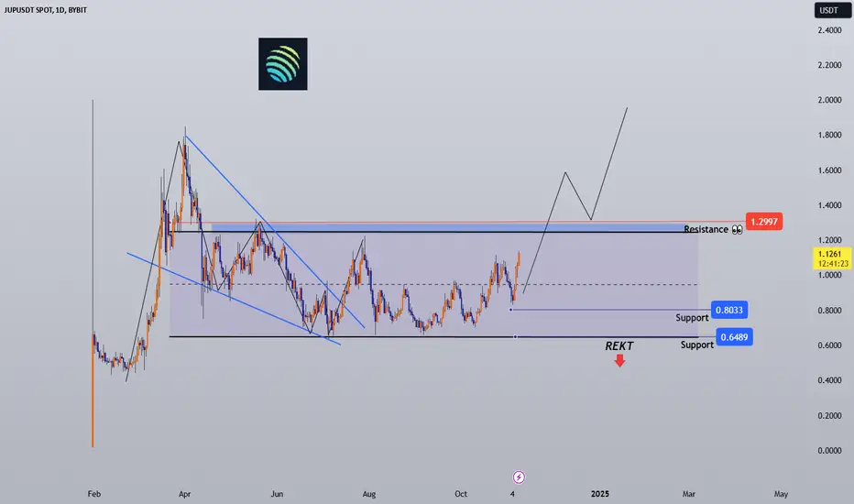This screenshot has width=854, height=504.
Task: Click the Jupiter logo image
Action: [x=282, y=64]
